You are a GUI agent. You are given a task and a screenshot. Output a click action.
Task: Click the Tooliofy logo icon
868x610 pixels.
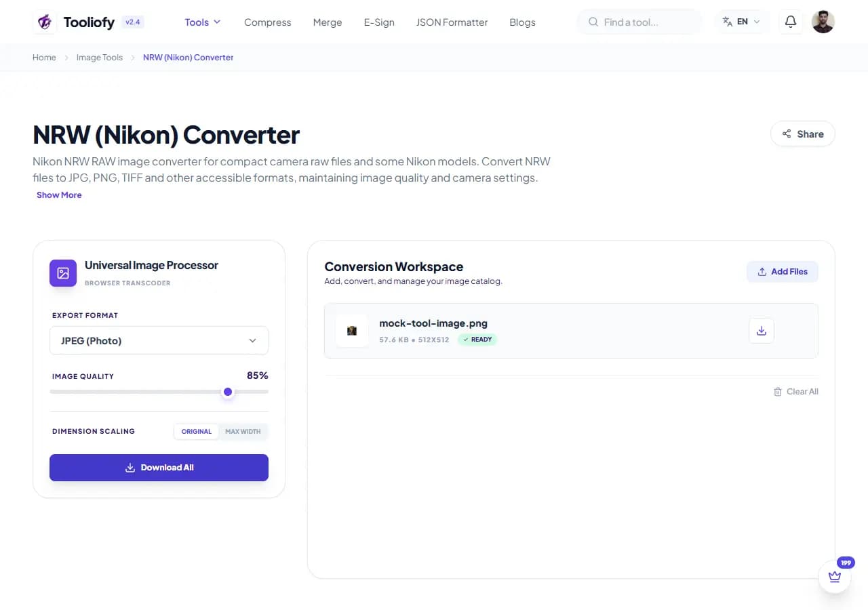(45, 22)
